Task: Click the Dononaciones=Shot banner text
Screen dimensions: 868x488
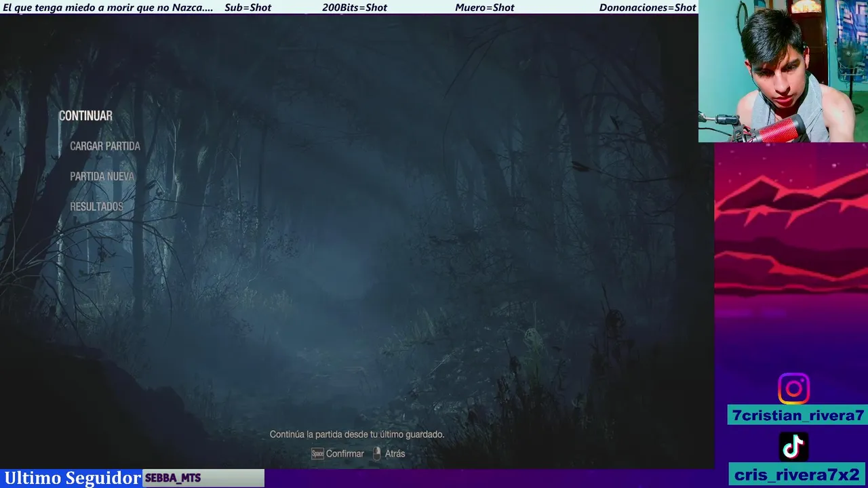Action: click(648, 7)
